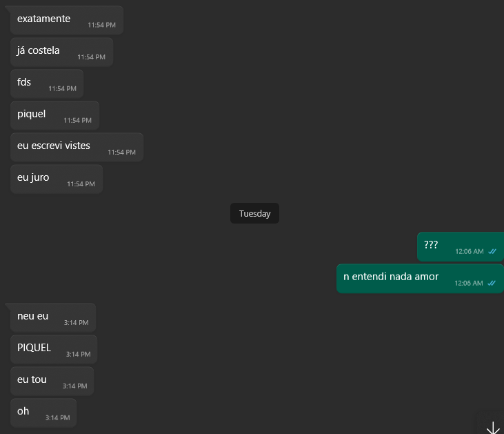
Task: Select the 'eu juro' message
Action: 57,179
